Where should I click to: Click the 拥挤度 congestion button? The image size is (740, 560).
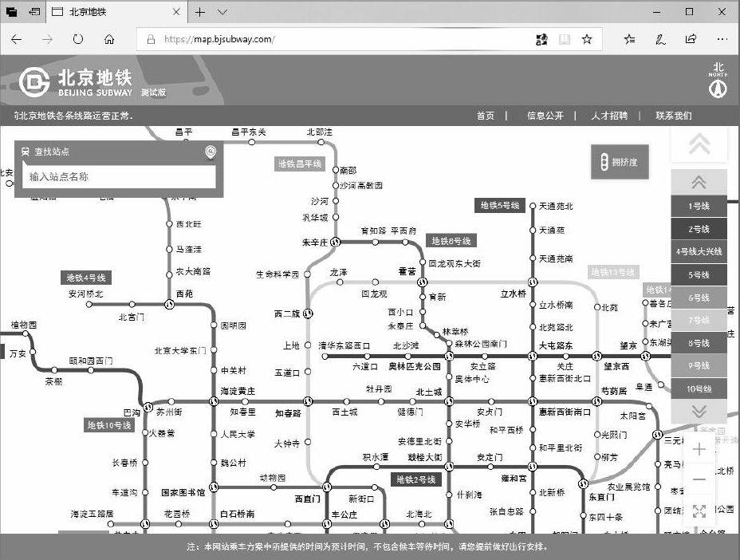620,162
